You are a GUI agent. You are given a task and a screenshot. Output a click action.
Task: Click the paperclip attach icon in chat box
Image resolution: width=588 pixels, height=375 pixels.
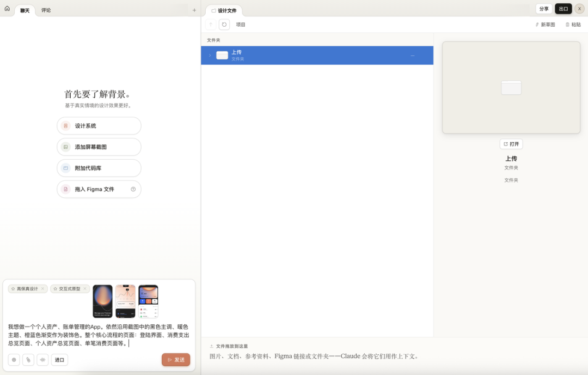tap(28, 360)
